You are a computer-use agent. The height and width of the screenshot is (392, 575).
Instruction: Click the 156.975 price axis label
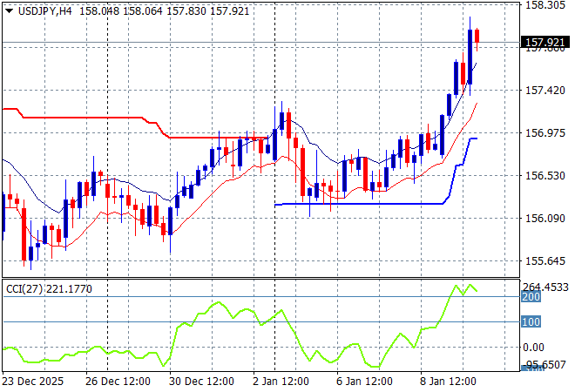[547, 133]
